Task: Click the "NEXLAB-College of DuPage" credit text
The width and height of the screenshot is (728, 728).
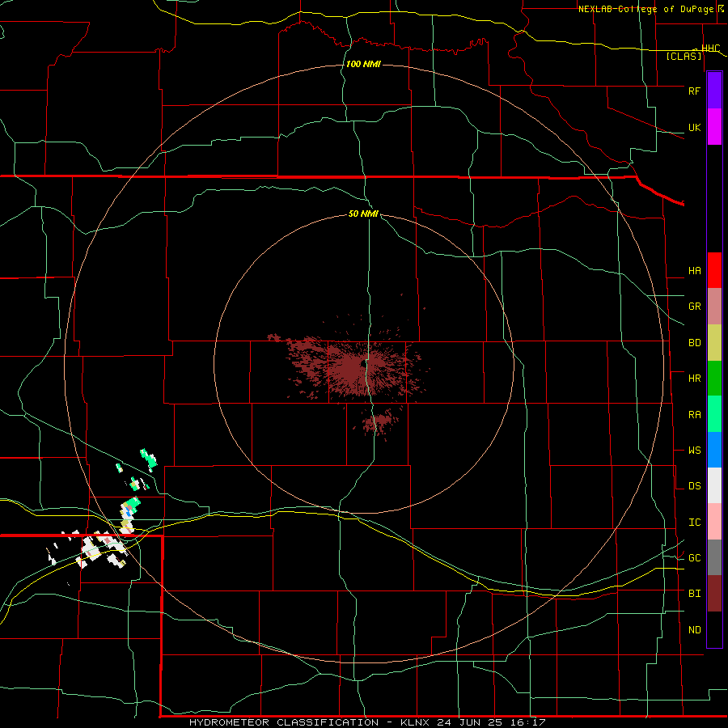Action: coord(645,9)
